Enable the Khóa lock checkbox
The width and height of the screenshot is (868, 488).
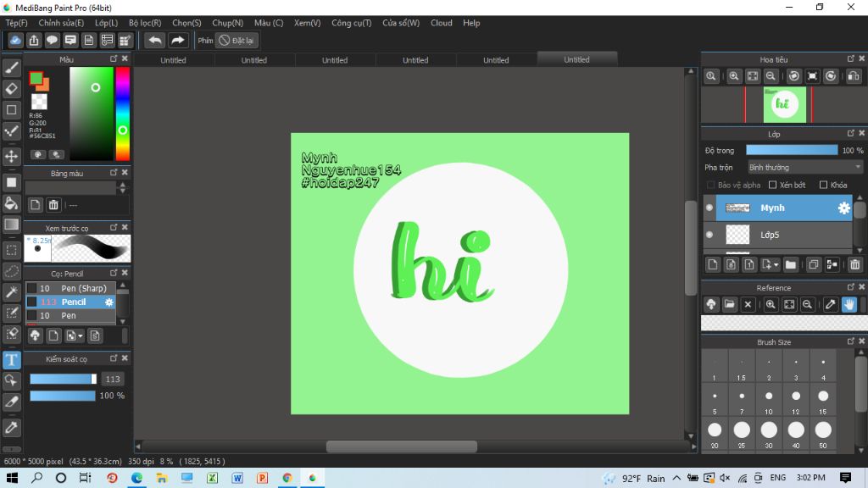click(823, 185)
